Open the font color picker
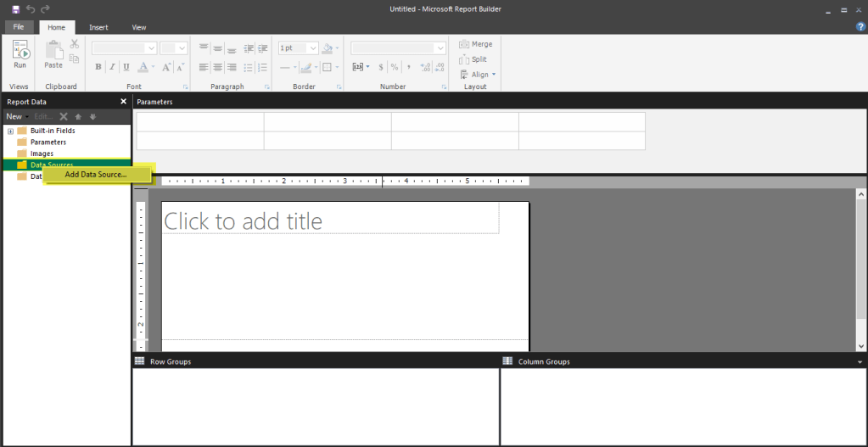This screenshot has width=868, height=447. point(144,67)
